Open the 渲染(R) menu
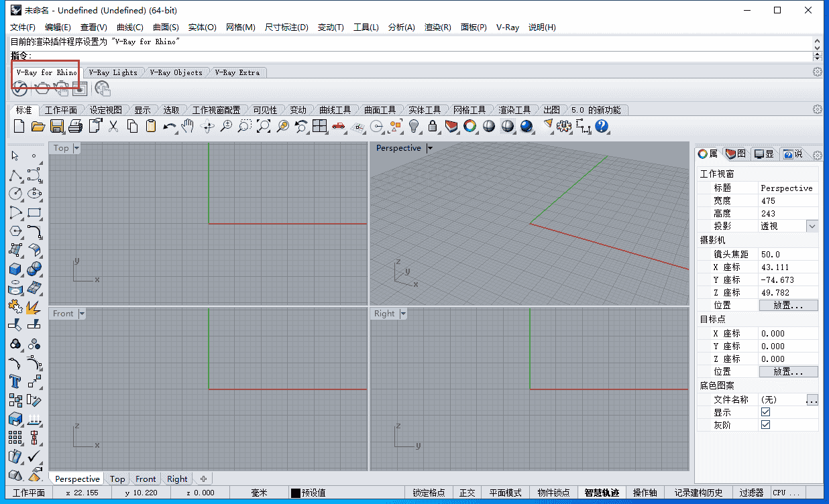 (x=437, y=27)
